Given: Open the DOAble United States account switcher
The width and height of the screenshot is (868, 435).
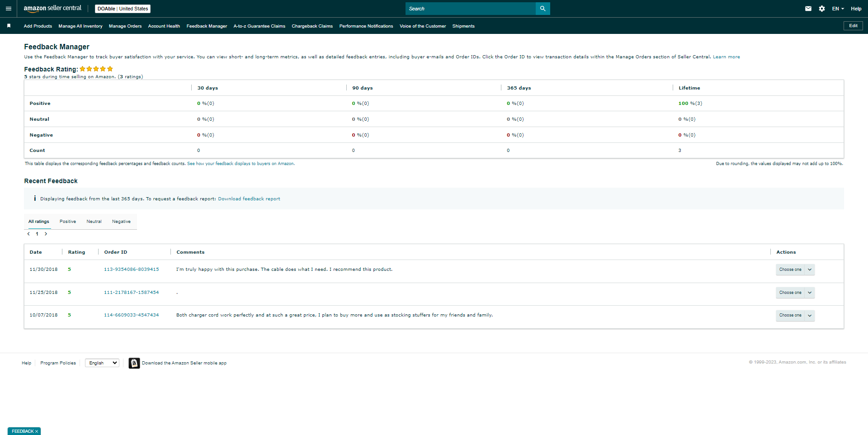Looking at the screenshot, I should coord(123,9).
